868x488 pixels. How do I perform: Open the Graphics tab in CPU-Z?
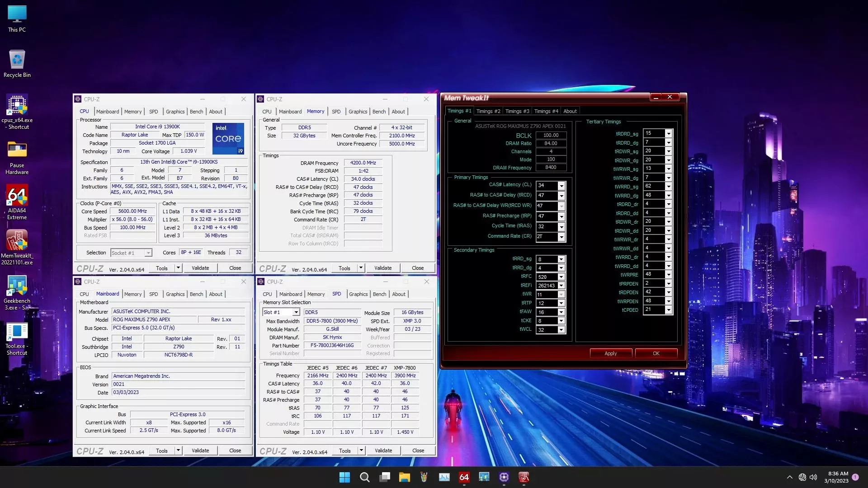(x=175, y=111)
